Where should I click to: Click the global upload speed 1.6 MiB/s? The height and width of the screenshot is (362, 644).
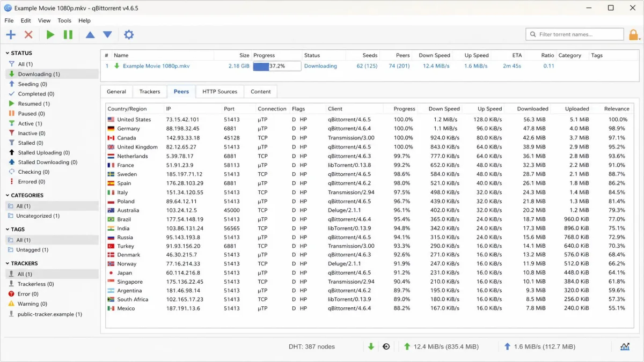coord(539,346)
